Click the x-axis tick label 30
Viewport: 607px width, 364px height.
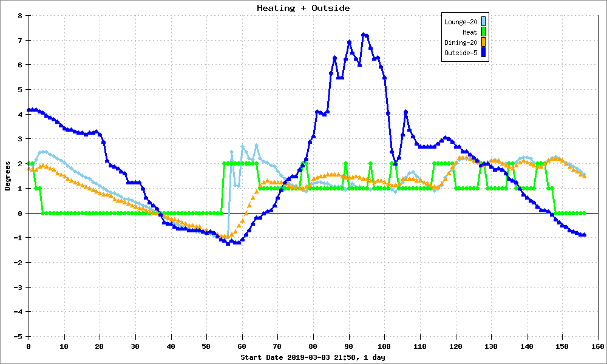pos(135,346)
